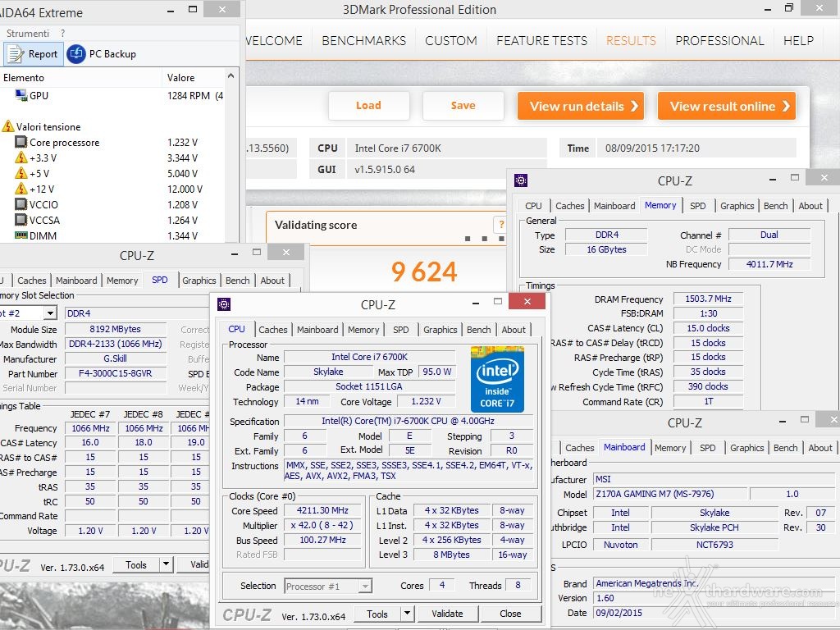Open the Strumenti menu in AIDA64

click(x=28, y=33)
